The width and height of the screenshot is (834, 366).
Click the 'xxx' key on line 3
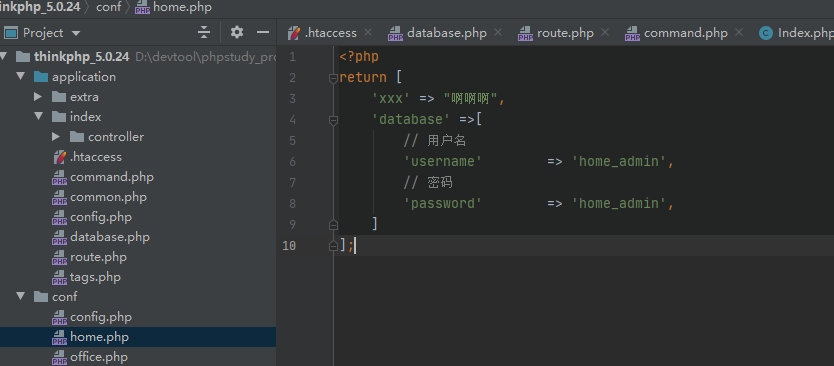pyautogui.click(x=390, y=98)
